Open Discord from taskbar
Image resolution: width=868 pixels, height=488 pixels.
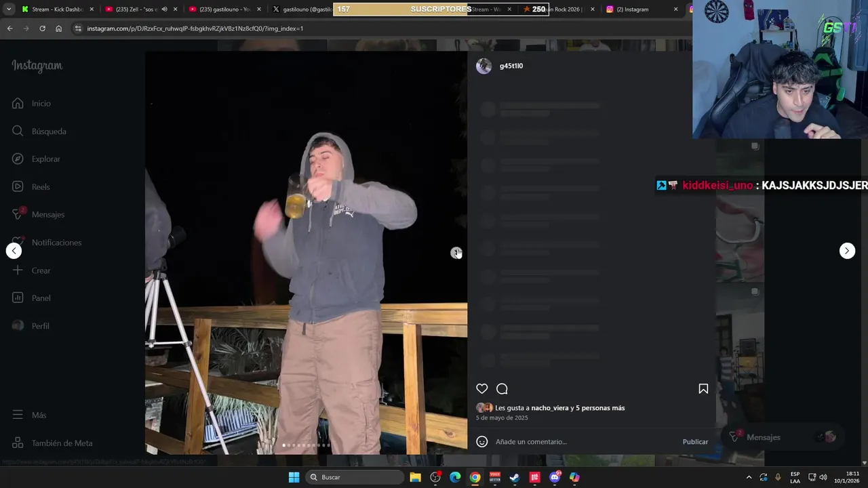pos(555,477)
